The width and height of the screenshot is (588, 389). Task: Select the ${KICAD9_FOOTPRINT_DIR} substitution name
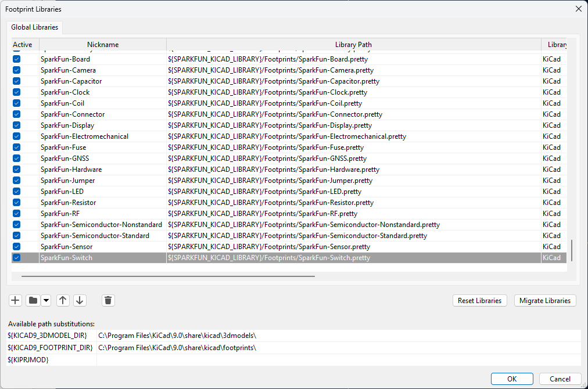tap(51, 348)
